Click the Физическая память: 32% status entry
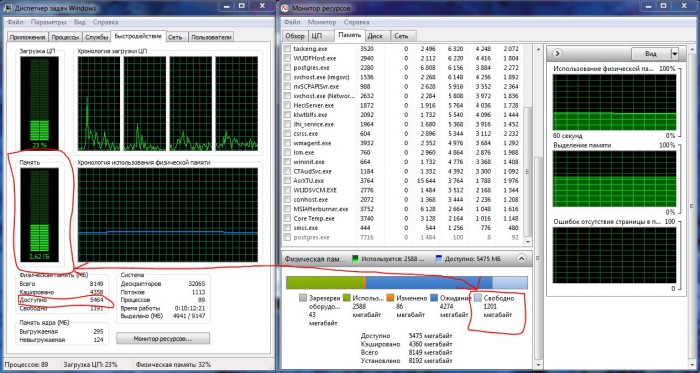This screenshot has height=373, width=700. click(173, 365)
